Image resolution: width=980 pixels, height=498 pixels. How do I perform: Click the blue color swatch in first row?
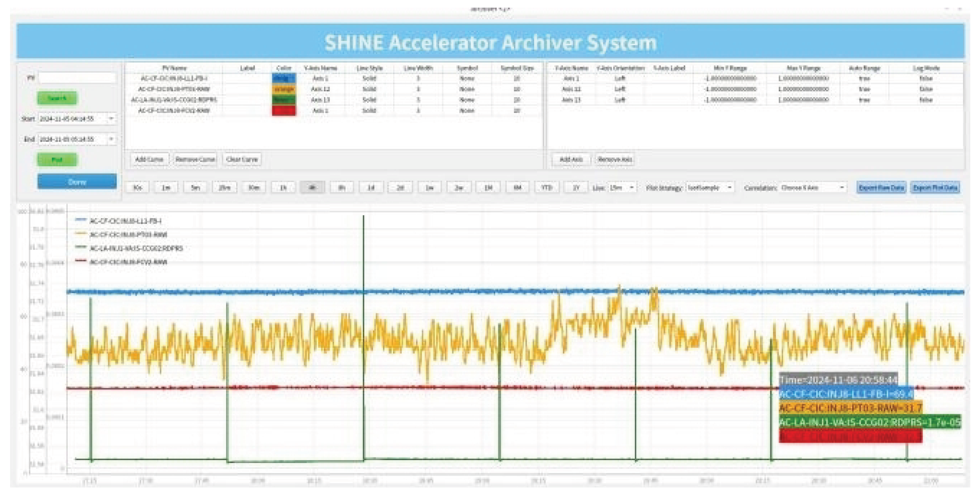[x=284, y=79]
